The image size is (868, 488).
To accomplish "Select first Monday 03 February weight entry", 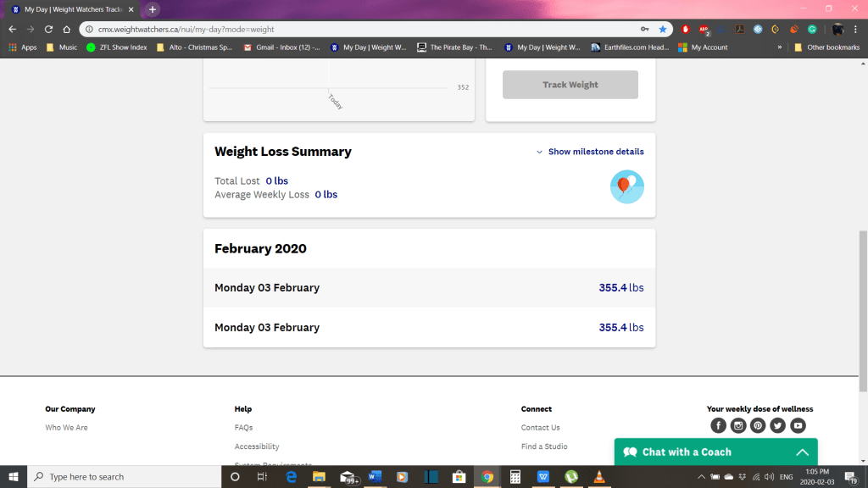I will pyautogui.click(x=429, y=288).
